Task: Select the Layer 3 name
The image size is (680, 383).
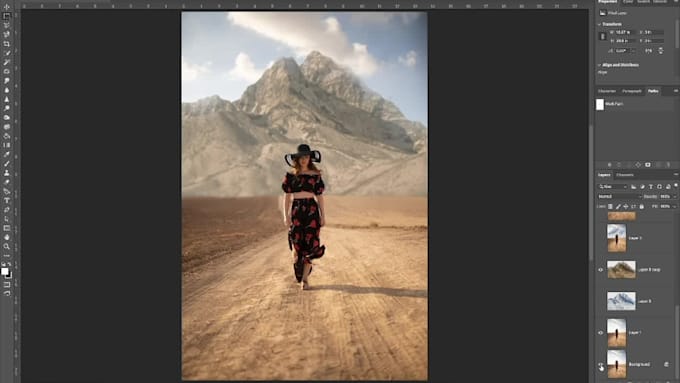Action: pos(635,238)
